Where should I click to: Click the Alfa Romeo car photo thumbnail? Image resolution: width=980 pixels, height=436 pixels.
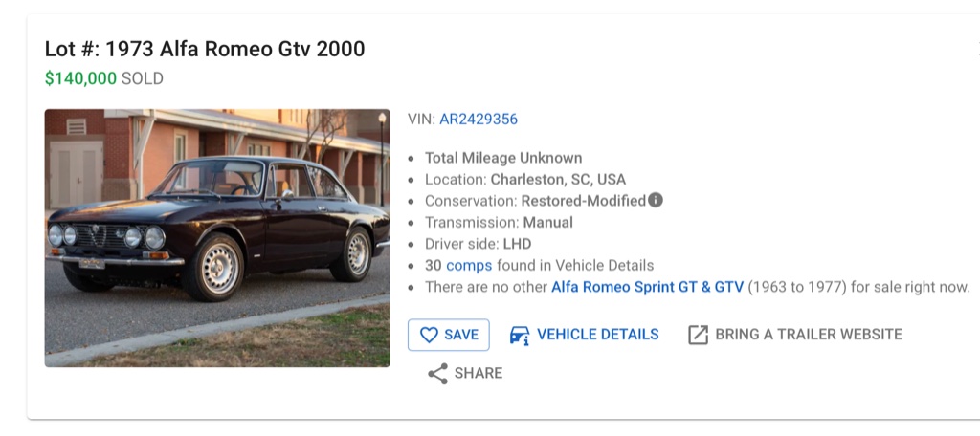tap(217, 238)
